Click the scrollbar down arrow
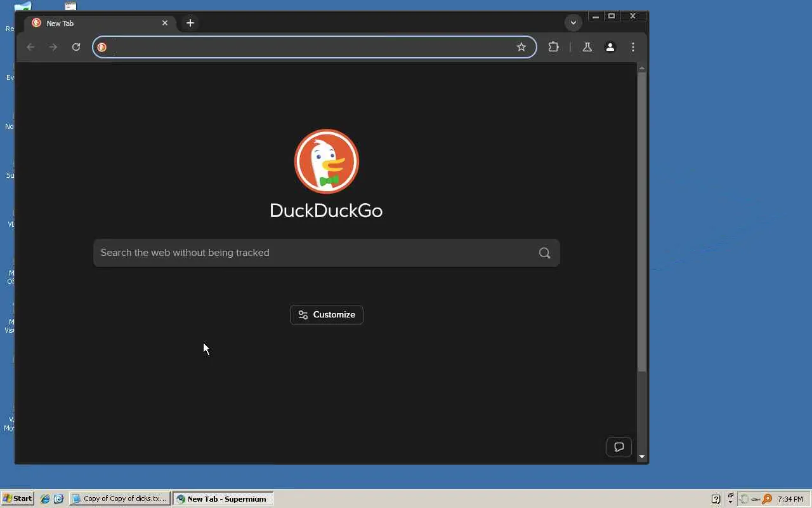The width and height of the screenshot is (812, 508). click(x=642, y=457)
